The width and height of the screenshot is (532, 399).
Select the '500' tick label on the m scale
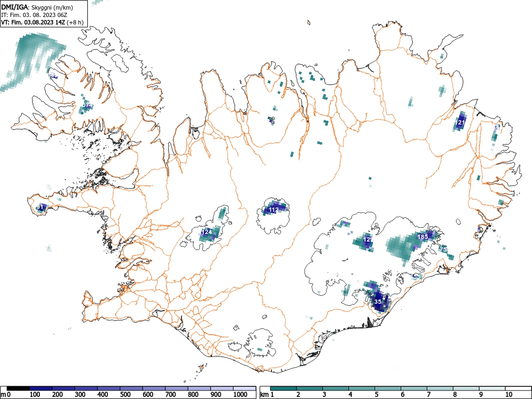(x=125, y=395)
